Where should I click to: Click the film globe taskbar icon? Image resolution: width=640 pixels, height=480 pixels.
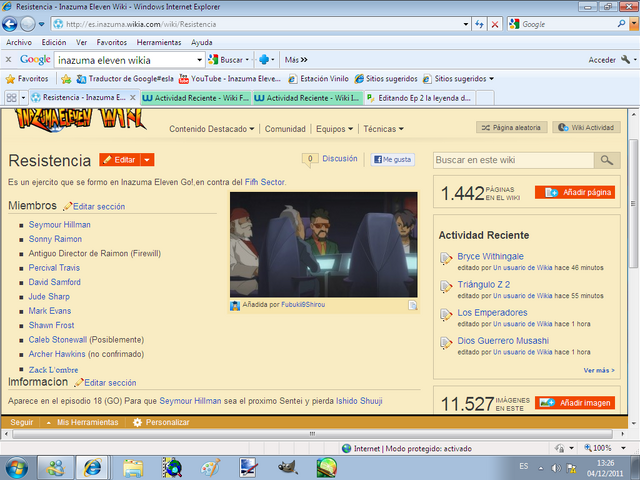tap(172, 468)
